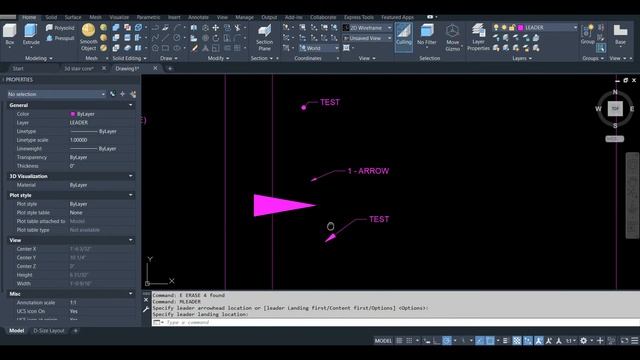Image resolution: width=640 pixels, height=360 pixels.
Task: Open the Solid ribbon tab
Action: [51, 17]
